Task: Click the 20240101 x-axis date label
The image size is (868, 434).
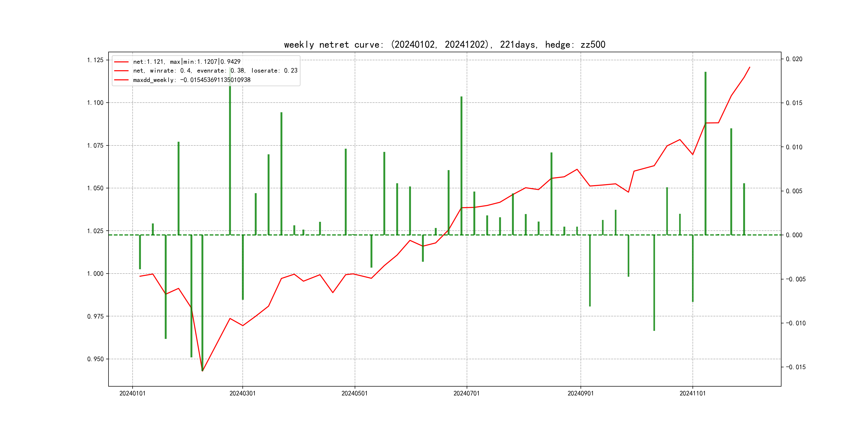Action: click(x=132, y=393)
